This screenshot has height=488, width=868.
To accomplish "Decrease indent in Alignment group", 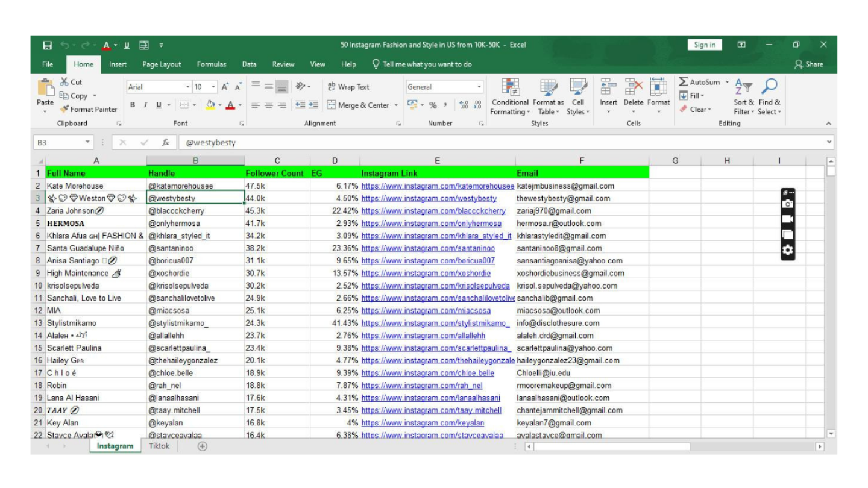I will coord(300,105).
